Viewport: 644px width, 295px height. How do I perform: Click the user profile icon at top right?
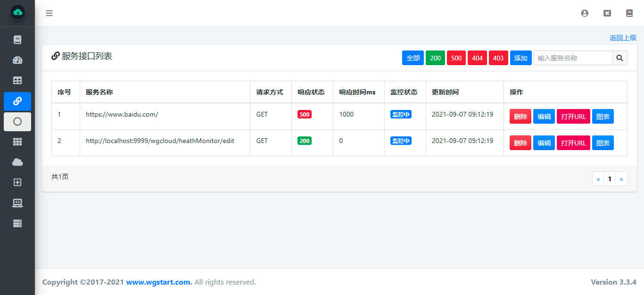(585, 13)
